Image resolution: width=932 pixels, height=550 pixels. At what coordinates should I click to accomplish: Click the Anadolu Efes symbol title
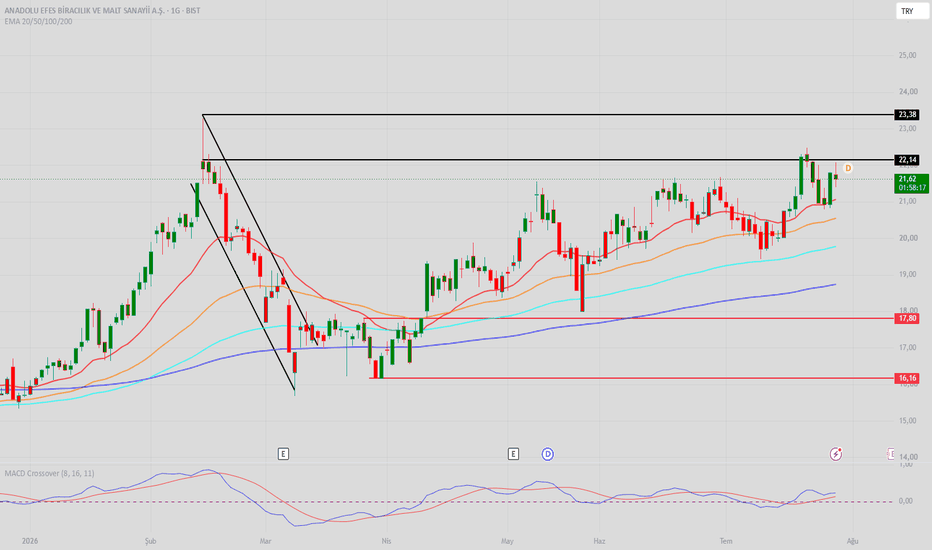pyautogui.click(x=102, y=11)
